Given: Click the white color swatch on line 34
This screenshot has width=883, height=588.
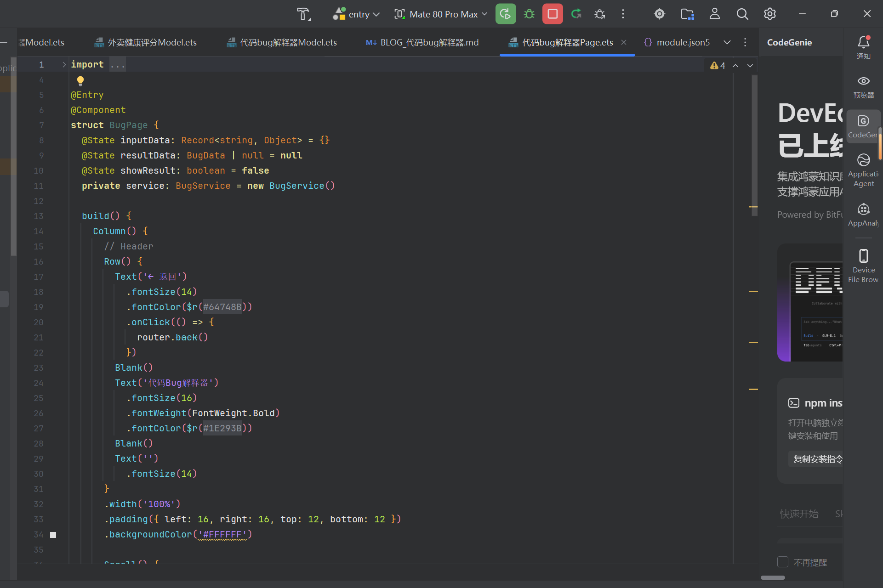Looking at the screenshot, I should [53, 535].
